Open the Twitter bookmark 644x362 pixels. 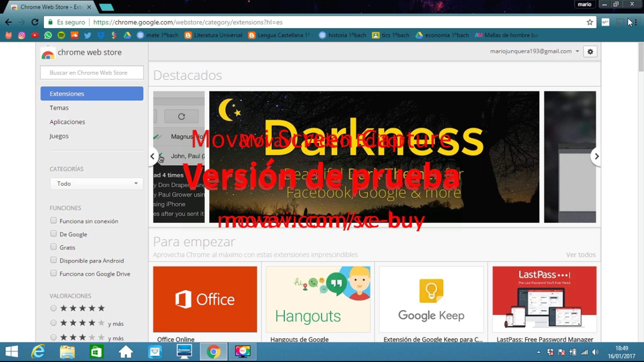click(87, 35)
